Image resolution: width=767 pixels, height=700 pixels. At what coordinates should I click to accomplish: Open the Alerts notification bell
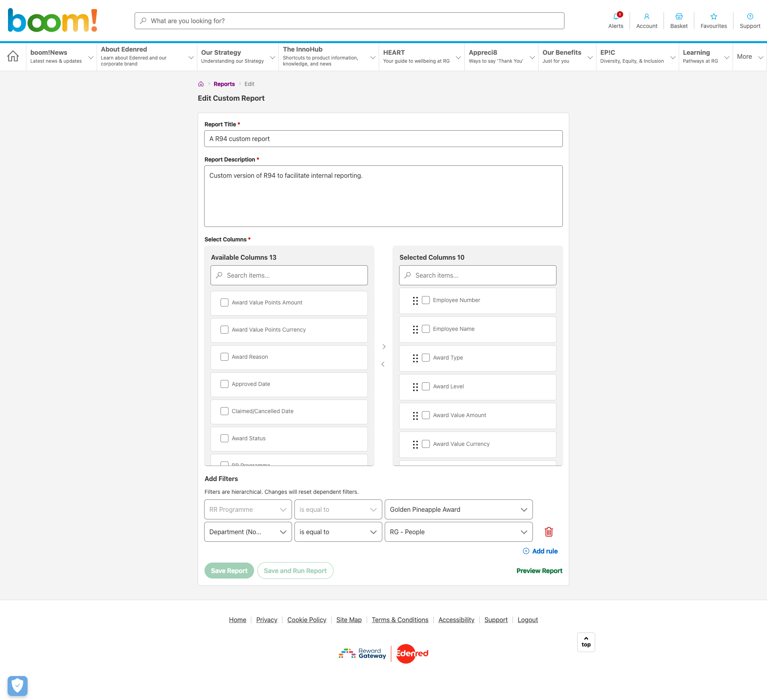[616, 18]
